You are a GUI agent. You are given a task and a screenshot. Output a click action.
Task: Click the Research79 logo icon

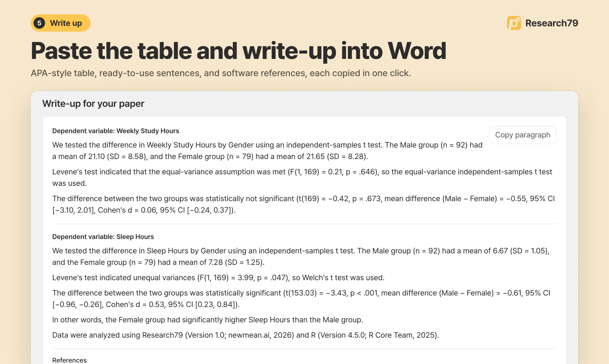tap(514, 23)
